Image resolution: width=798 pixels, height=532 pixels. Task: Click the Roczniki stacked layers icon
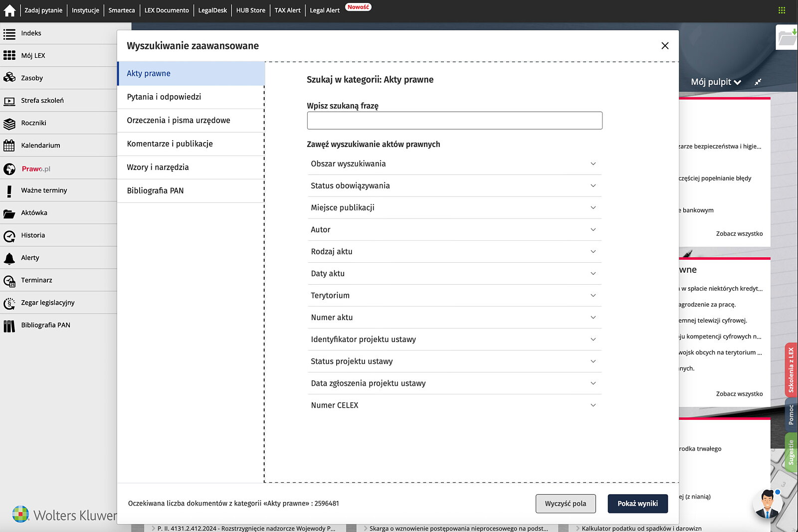9,123
